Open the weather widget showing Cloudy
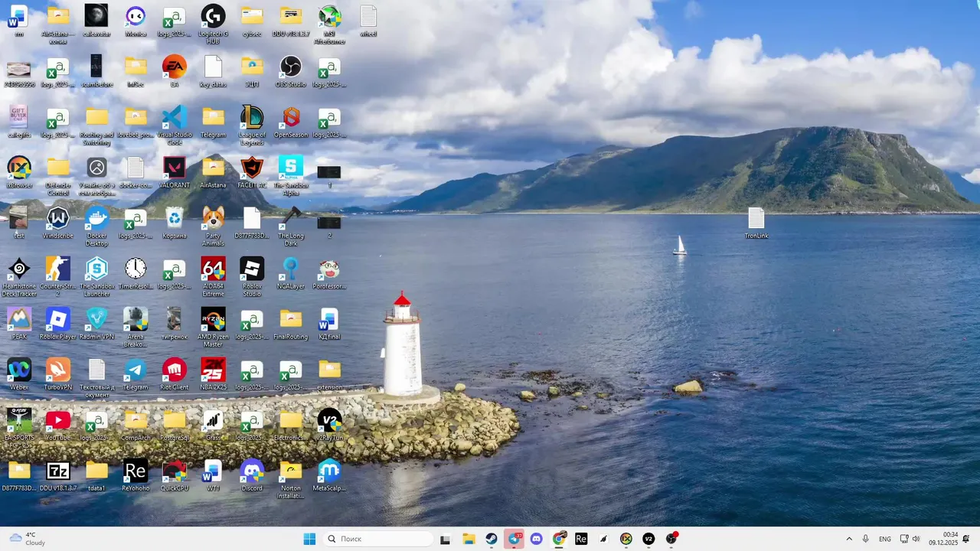Image resolution: width=980 pixels, height=551 pixels. click(x=28, y=539)
